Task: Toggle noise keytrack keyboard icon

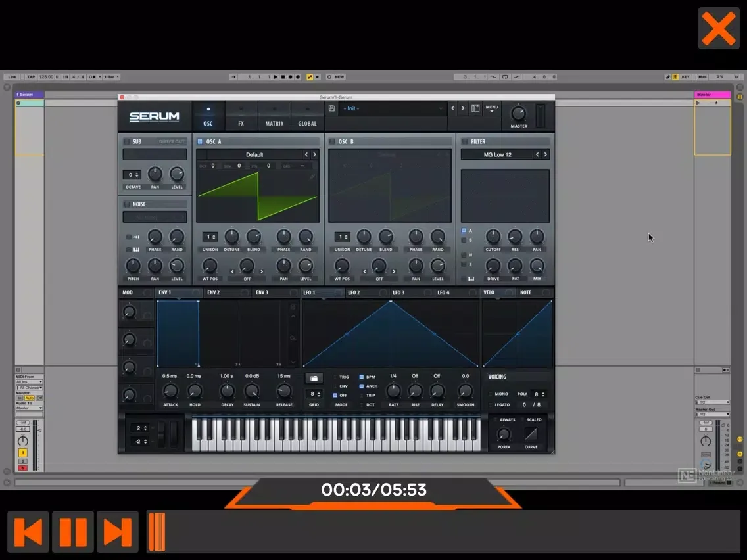Action: point(136,250)
